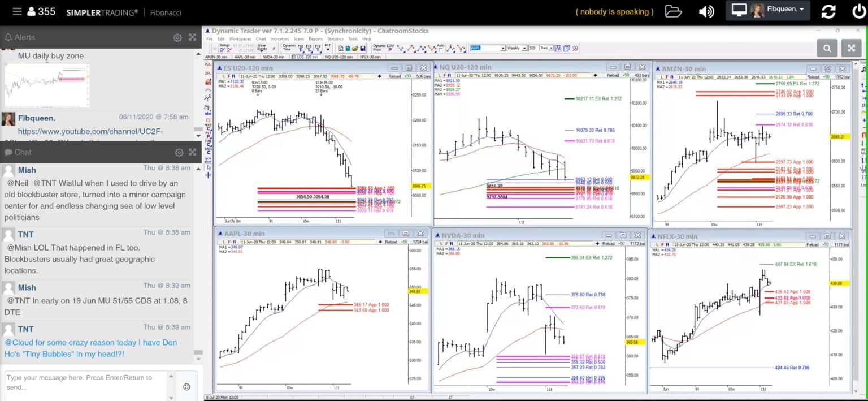Click +50 on the NFLX-30 min chart
The height and width of the screenshot is (401, 868).
826,244
